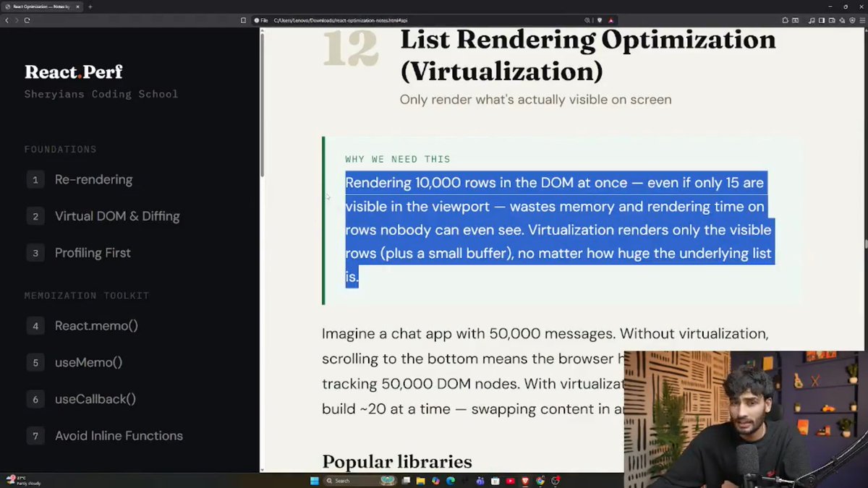The height and width of the screenshot is (488, 868).
Task: Click the bookmark icon left of address bar
Action: pyautogui.click(x=243, y=20)
